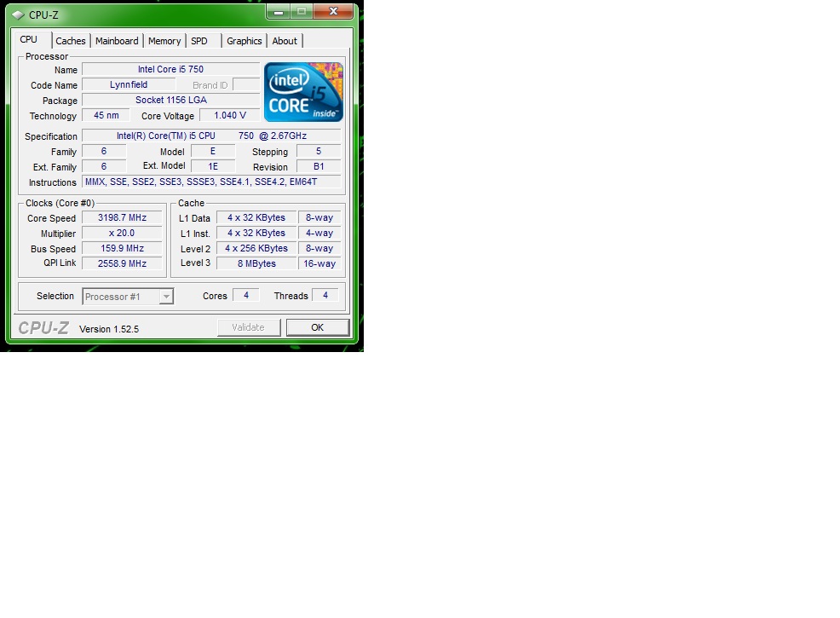Click the Stepping value '5'
This screenshot has height=618, width=840.
319,151
